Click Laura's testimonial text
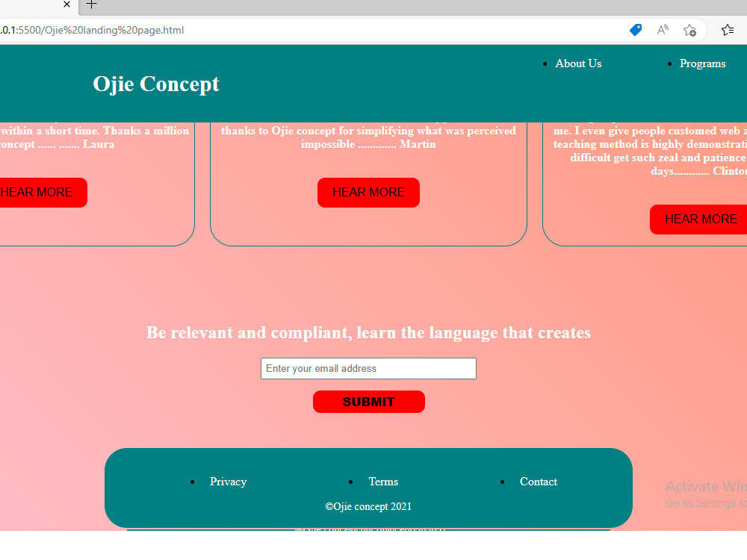This screenshot has height=560, width=747. (x=96, y=137)
